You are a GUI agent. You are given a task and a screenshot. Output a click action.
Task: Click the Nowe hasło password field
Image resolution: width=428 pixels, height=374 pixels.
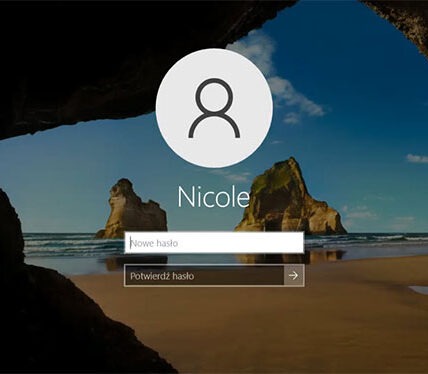(x=214, y=243)
